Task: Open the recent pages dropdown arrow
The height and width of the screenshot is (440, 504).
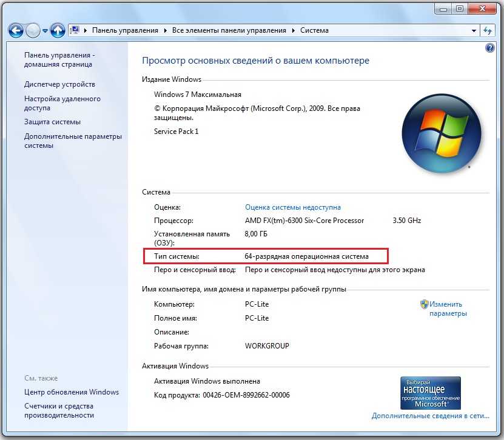Action: pos(45,31)
